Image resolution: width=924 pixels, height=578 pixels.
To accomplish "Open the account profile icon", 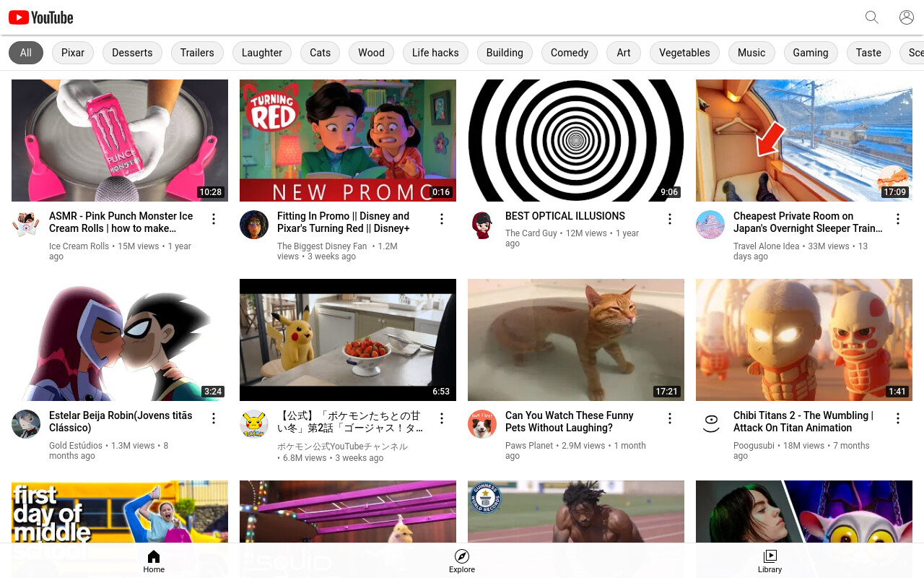I will (x=907, y=17).
